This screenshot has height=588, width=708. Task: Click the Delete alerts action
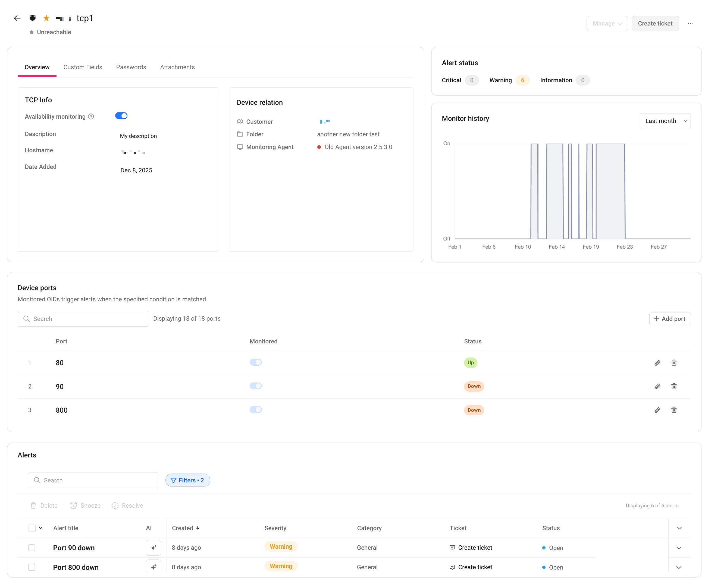(x=44, y=505)
